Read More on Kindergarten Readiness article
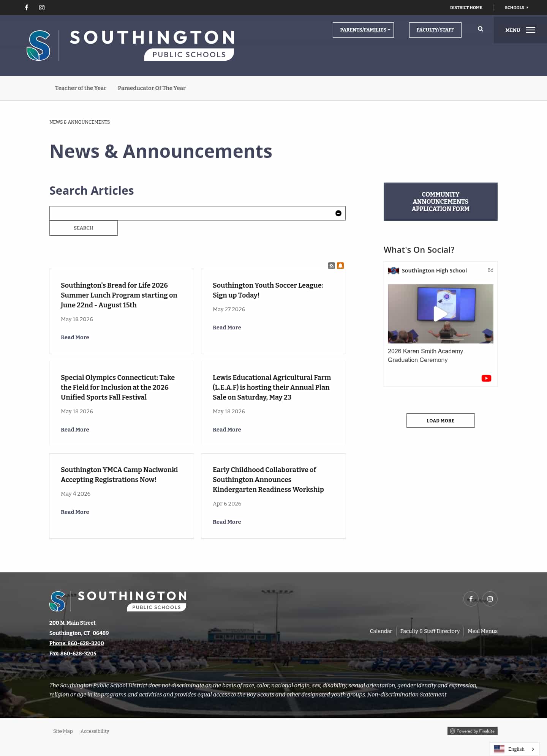This screenshot has width=547, height=756. click(227, 522)
